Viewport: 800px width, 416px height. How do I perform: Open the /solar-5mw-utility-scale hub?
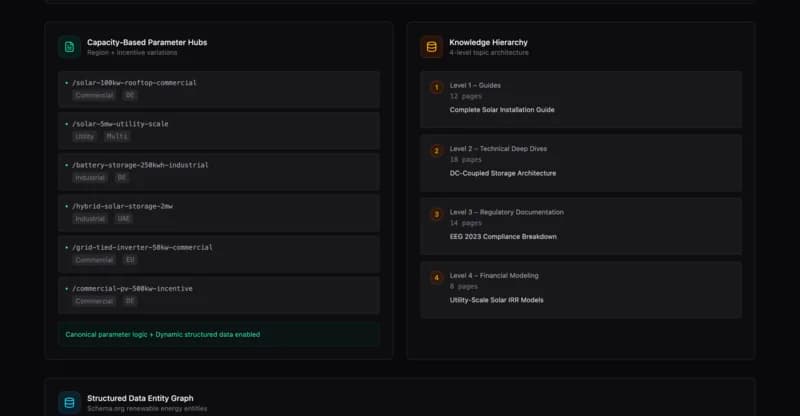pyautogui.click(x=120, y=124)
